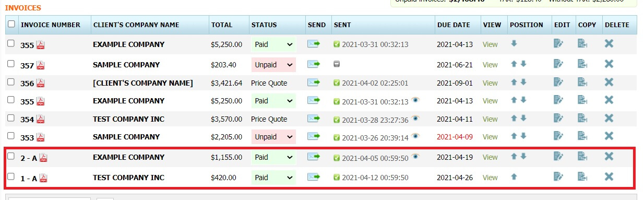Click the total $203.40

tap(224, 65)
